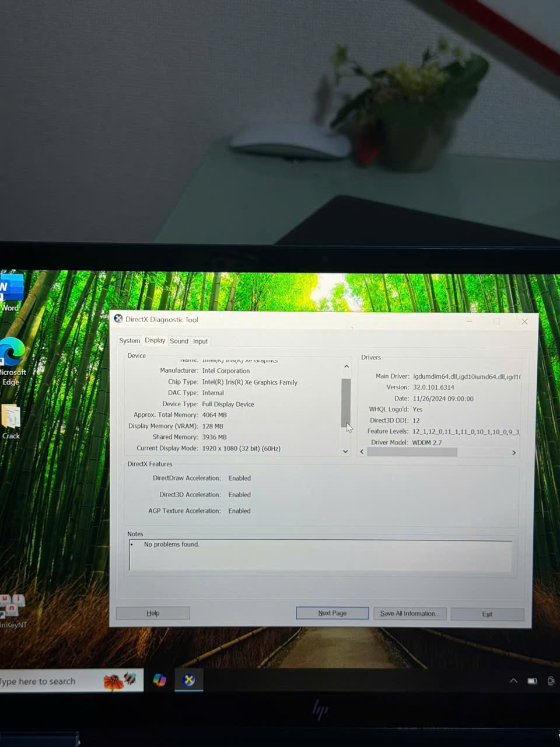Screen dimensions: 560x747
Task: Click the display mode 1920 x 1080 value
Action: 242,448
